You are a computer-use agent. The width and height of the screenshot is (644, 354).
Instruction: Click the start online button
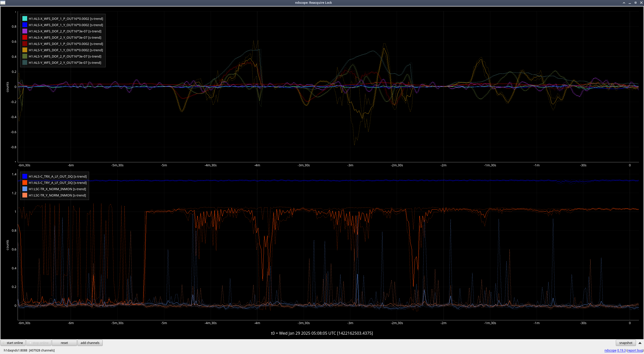coord(13,343)
